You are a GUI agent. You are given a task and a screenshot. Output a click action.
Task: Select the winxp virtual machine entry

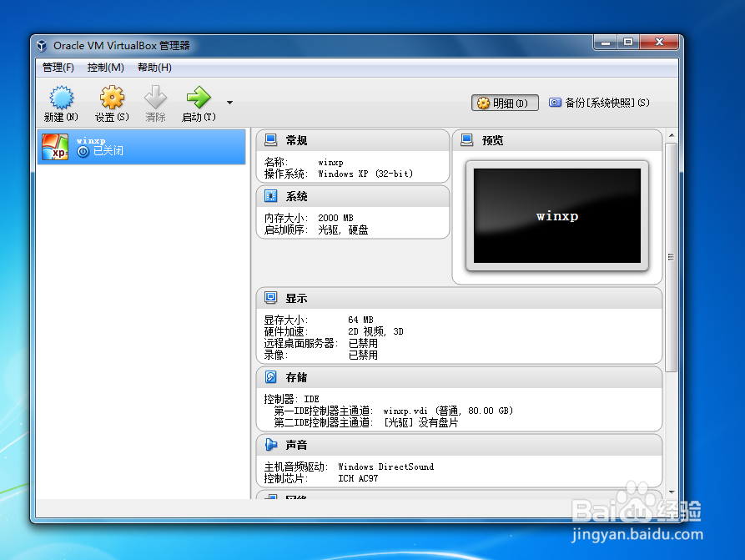click(x=142, y=146)
